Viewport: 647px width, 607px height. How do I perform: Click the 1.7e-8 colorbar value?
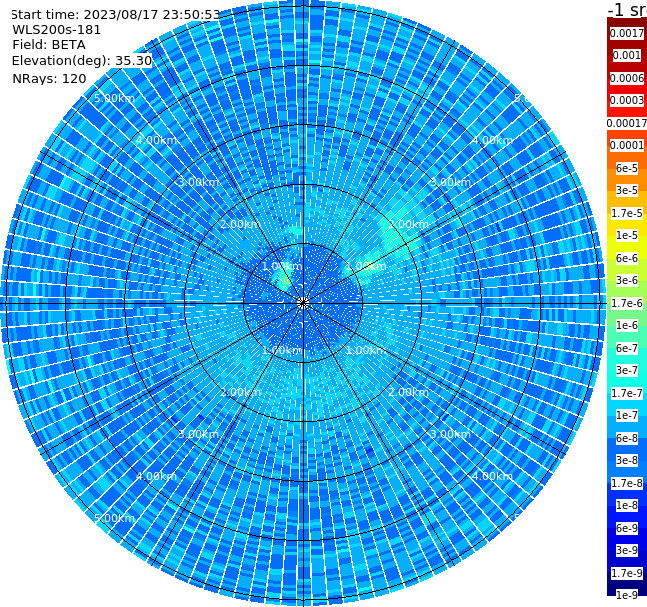[627, 483]
